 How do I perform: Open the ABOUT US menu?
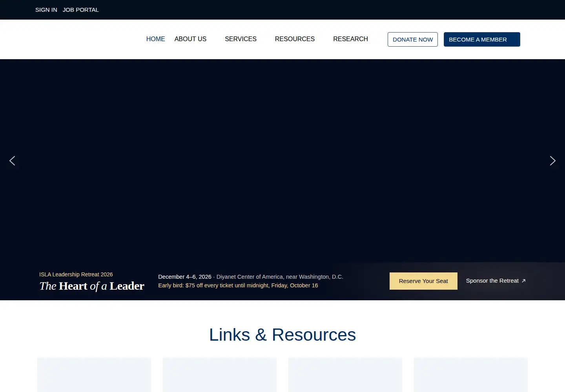[x=190, y=39]
